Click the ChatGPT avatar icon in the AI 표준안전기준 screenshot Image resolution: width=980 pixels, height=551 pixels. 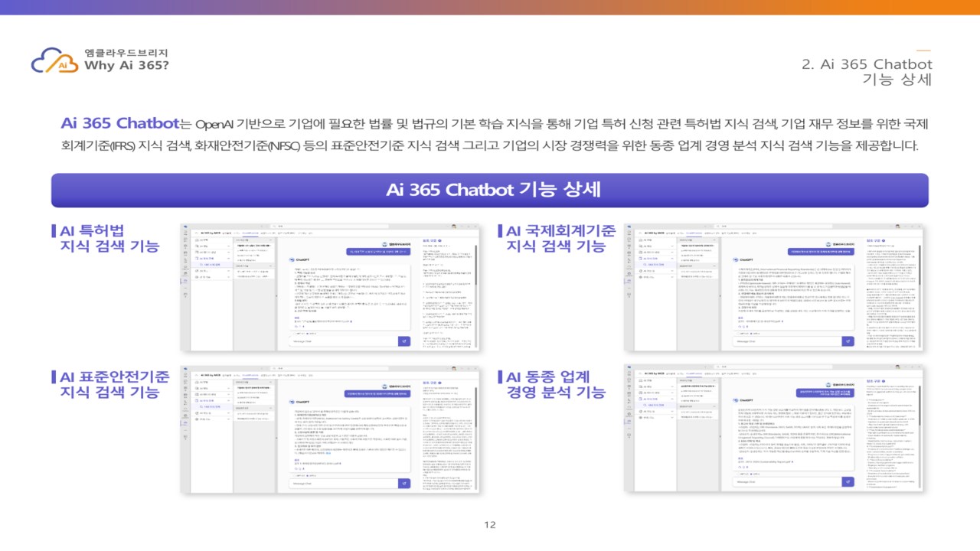coord(292,402)
